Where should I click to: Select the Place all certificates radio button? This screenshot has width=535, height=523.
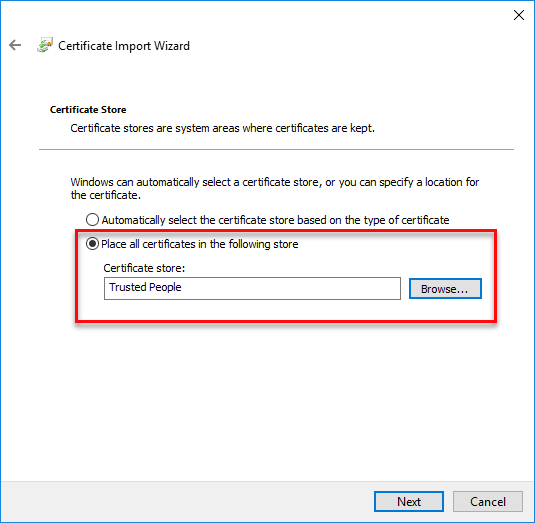pos(92,244)
